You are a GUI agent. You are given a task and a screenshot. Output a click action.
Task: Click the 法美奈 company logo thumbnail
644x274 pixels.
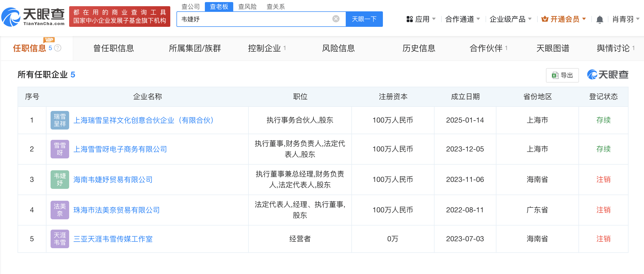coord(60,210)
